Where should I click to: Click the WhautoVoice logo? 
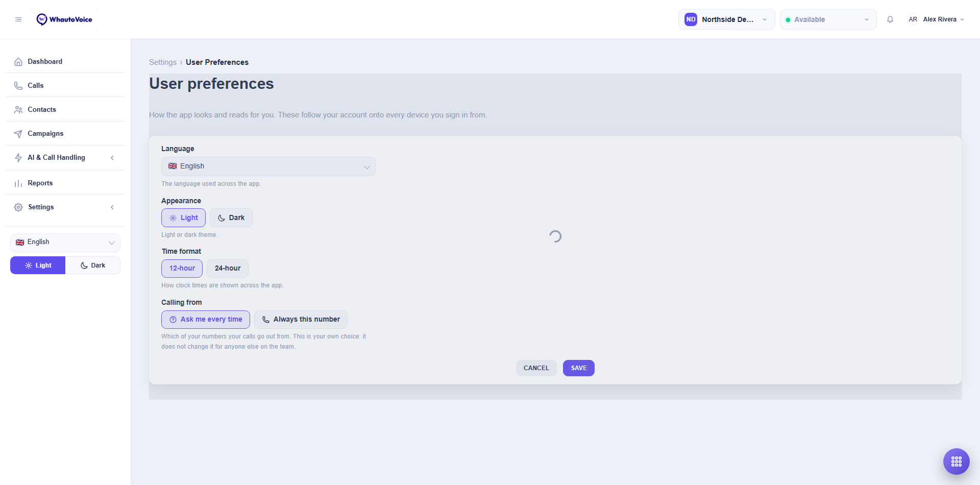pos(64,19)
